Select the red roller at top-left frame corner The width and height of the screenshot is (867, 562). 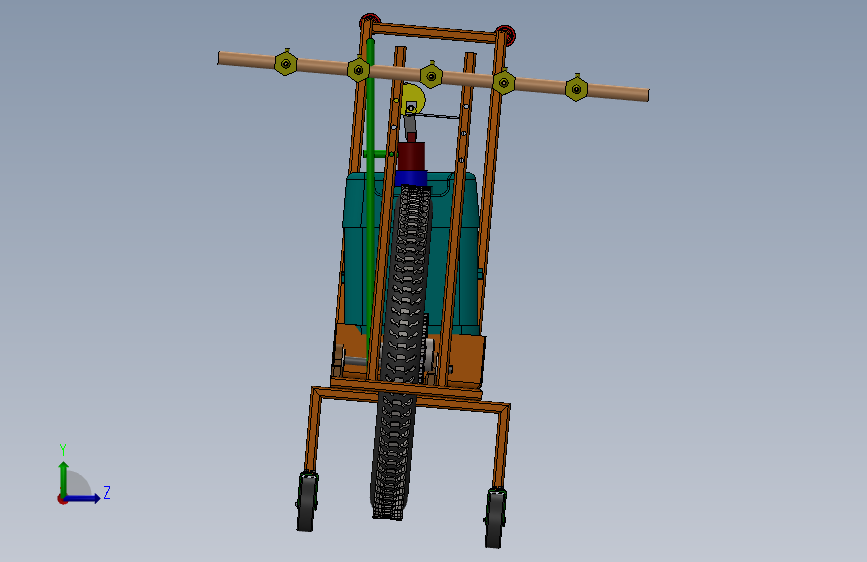369,21
